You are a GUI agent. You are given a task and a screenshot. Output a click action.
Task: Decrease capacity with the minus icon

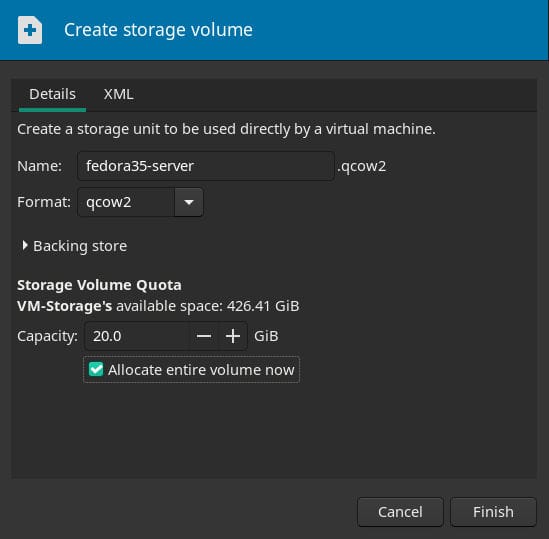point(204,336)
